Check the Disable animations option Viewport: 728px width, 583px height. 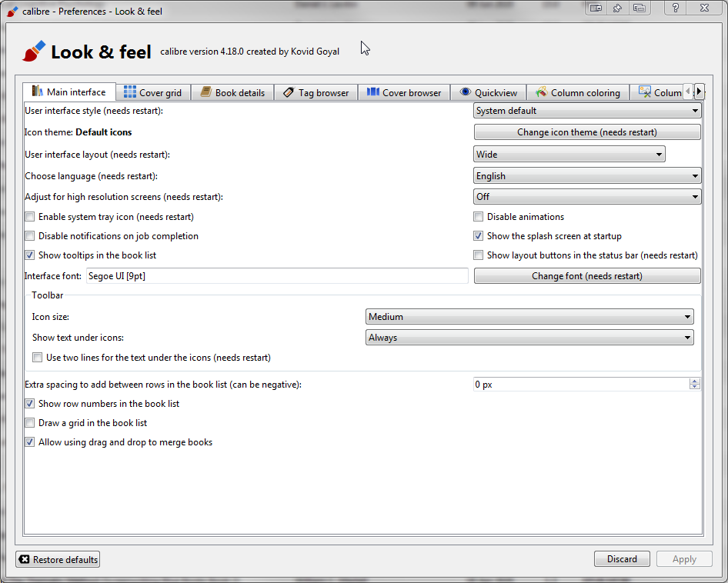[x=478, y=217]
